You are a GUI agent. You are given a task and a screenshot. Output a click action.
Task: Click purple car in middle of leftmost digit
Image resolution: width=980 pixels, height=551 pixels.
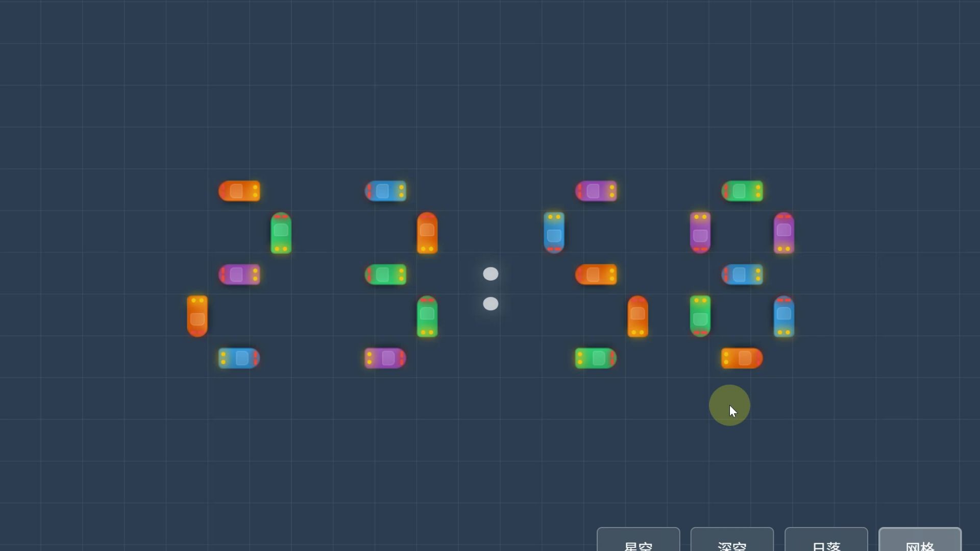pyautogui.click(x=239, y=274)
